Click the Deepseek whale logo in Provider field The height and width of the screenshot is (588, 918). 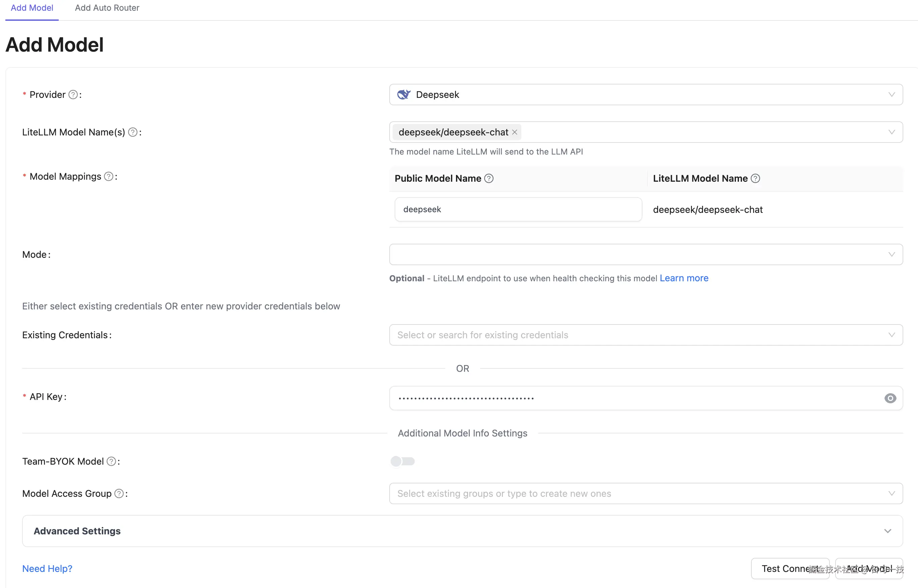[404, 94]
